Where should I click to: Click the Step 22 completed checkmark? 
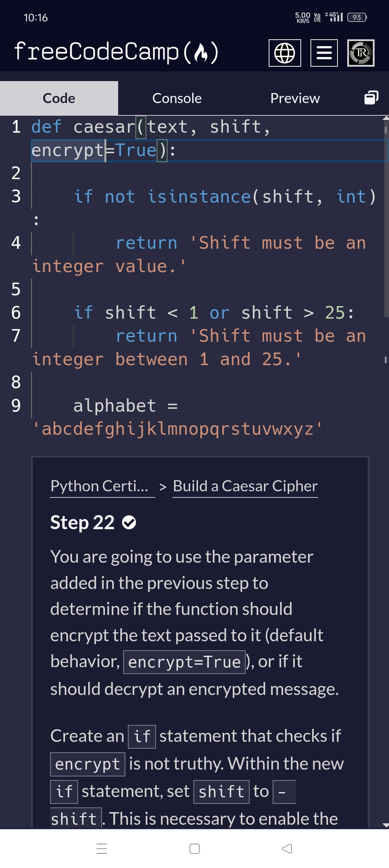(x=129, y=522)
